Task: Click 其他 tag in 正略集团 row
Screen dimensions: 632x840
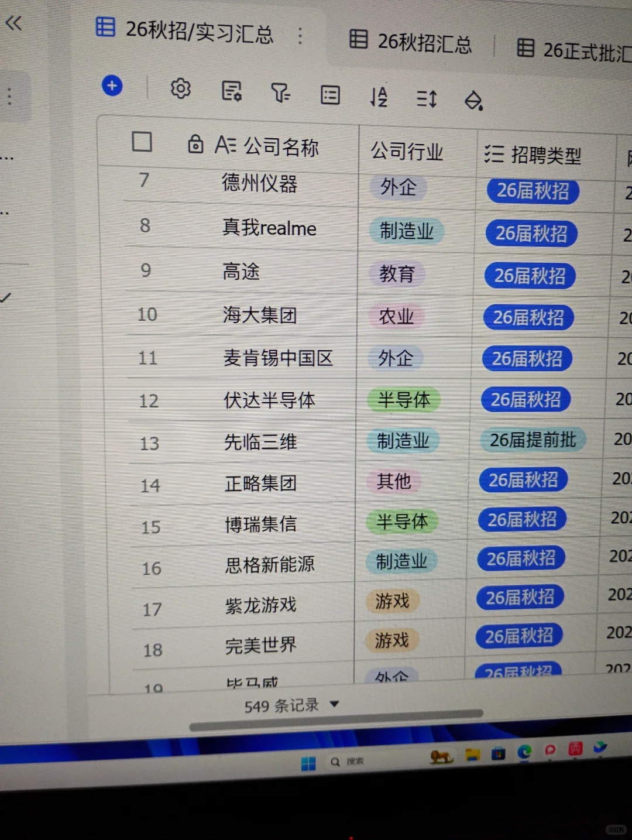Action: coord(394,481)
